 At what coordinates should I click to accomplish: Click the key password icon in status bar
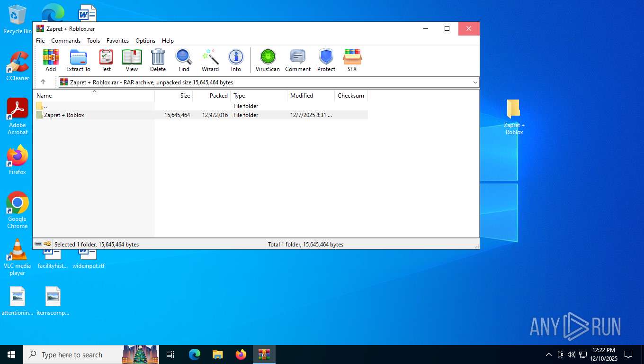pyautogui.click(x=47, y=244)
